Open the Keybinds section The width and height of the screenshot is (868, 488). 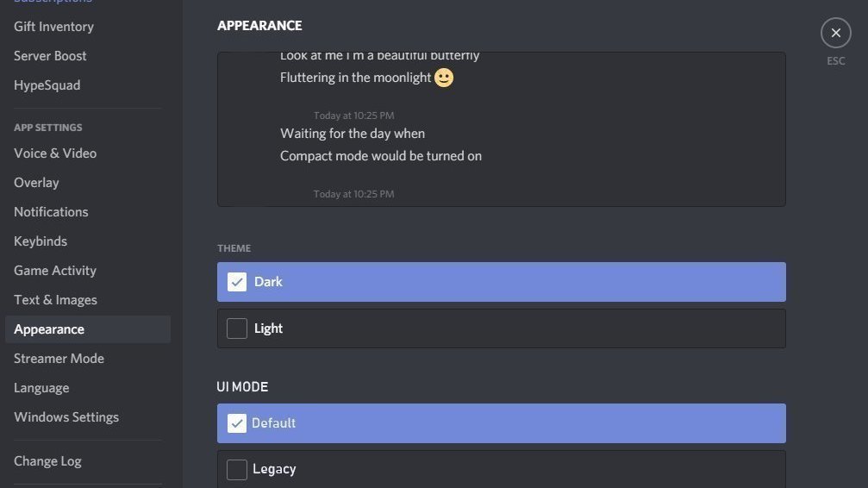(x=41, y=241)
